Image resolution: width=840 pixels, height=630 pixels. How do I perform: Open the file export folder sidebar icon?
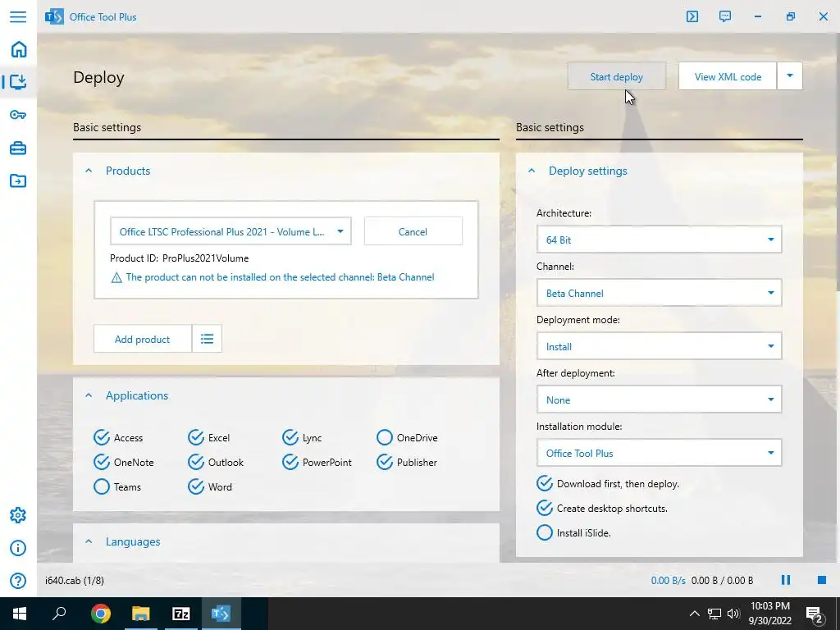coord(18,180)
